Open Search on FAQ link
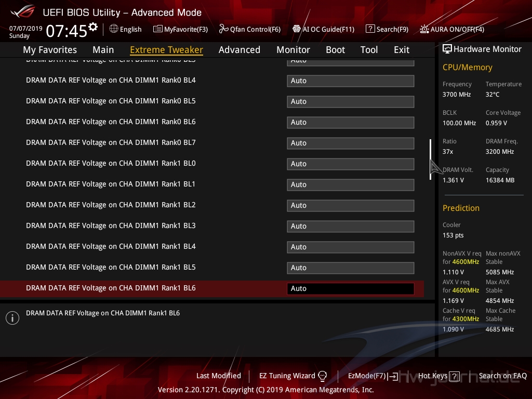 502,376
